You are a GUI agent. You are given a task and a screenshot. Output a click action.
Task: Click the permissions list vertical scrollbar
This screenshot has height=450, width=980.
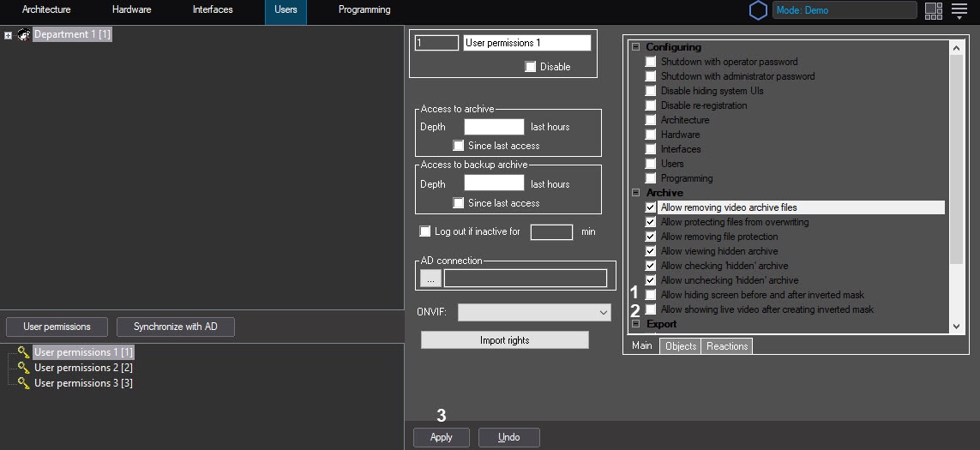click(x=957, y=171)
